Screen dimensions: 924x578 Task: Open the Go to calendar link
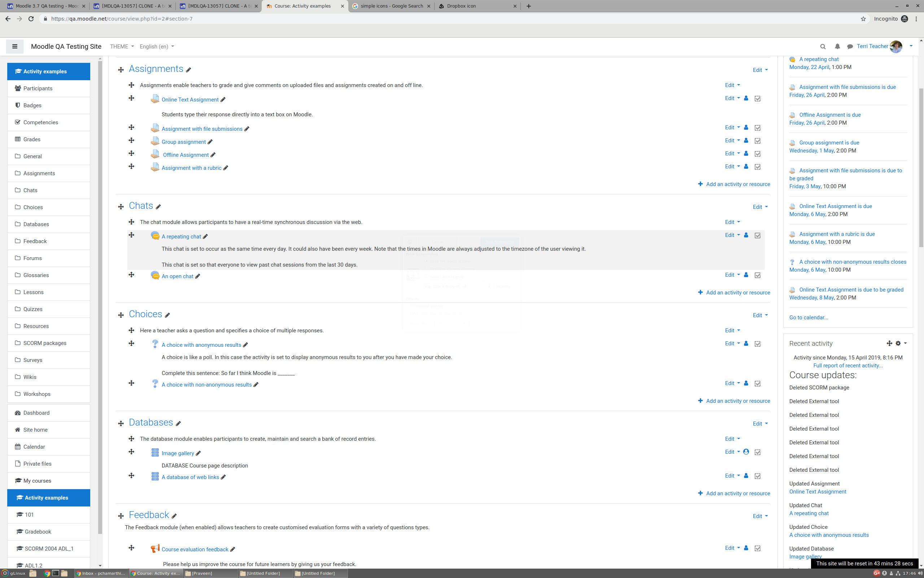coord(808,317)
